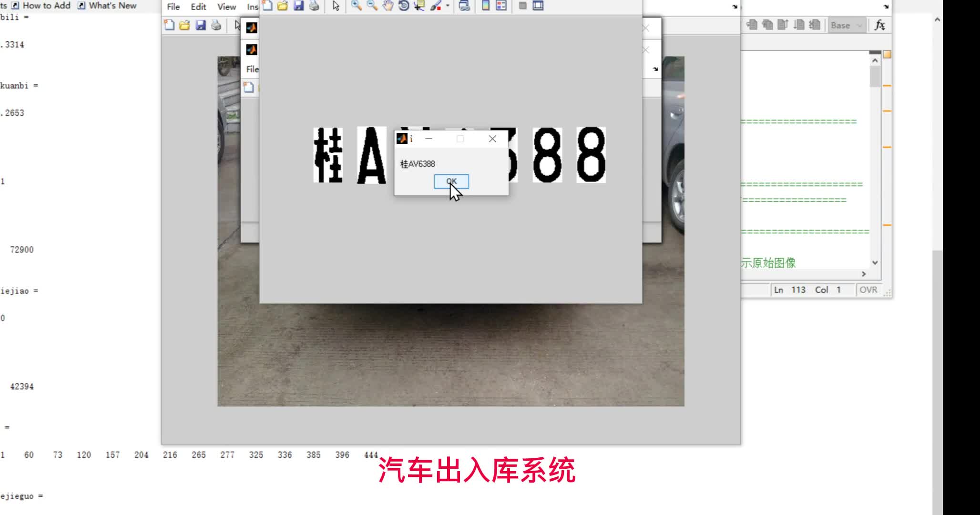Select the pan/hand tool icon
The width and height of the screenshot is (980, 515).
tap(388, 6)
